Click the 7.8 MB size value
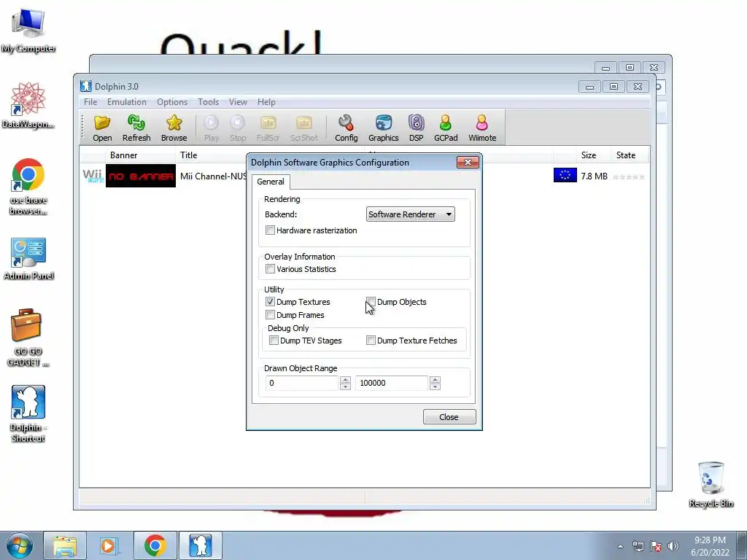Image resolution: width=747 pixels, height=560 pixels. click(594, 176)
